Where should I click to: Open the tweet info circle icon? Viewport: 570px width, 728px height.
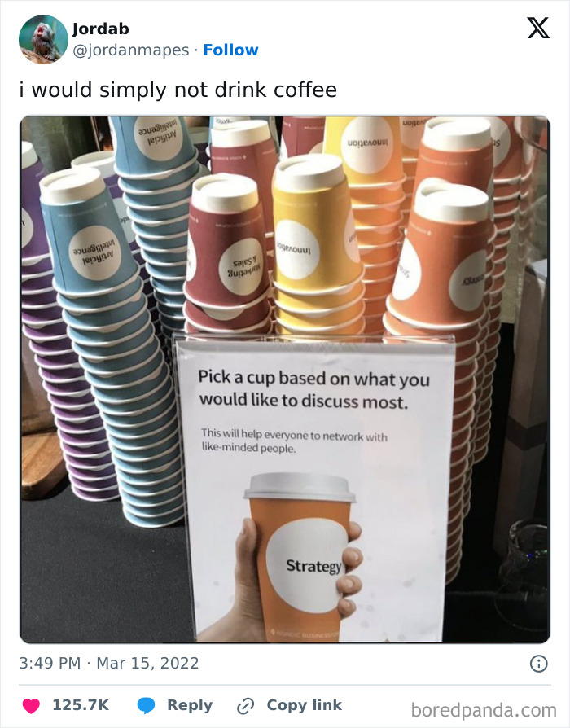coord(538,664)
